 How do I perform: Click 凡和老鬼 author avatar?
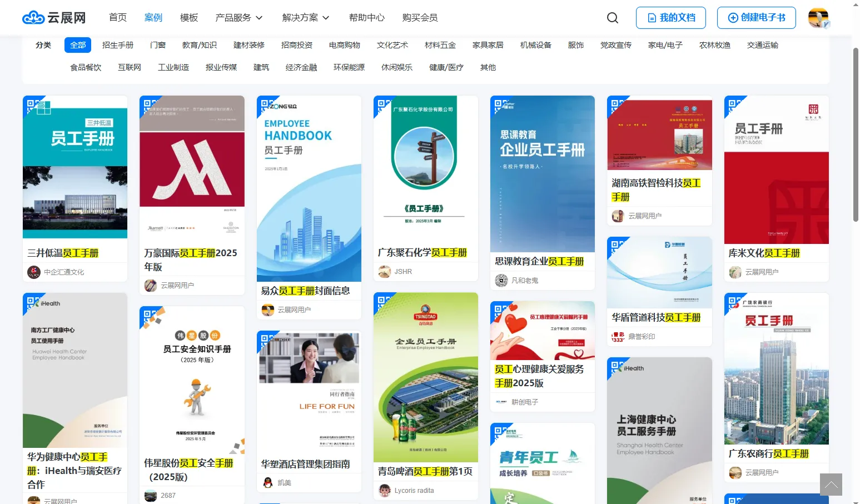(501, 281)
